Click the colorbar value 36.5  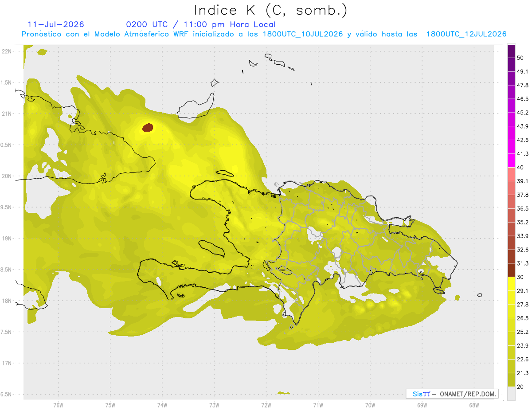pos(523,208)
